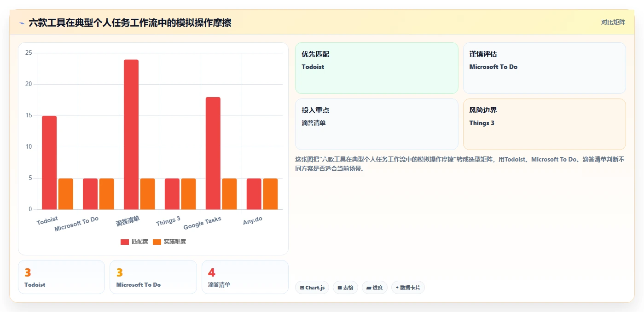This screenshot has height=312, width=644.
Task: Toggle the 实施难度 legend entry
Action: point(169,242)
